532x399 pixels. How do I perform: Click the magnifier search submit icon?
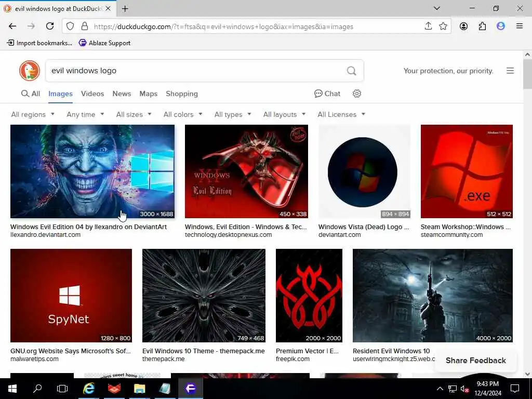(x=352, y=71)
